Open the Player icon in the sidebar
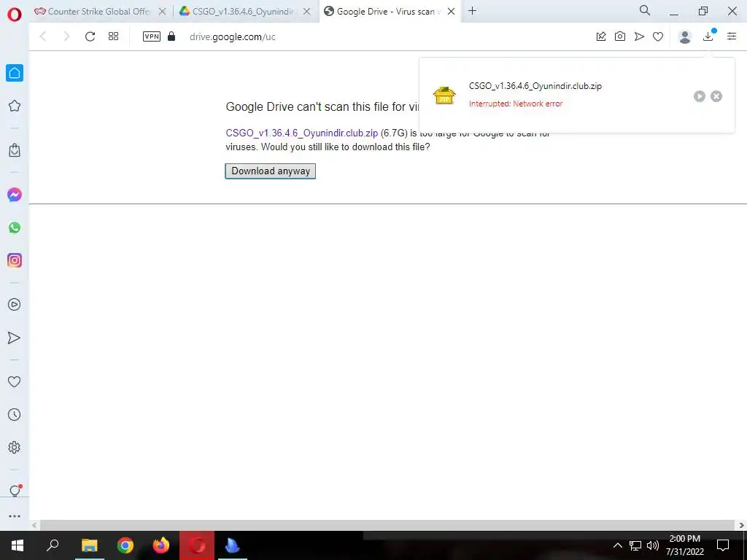This screenshot has height=560, width=747. [x=15, y=305]
